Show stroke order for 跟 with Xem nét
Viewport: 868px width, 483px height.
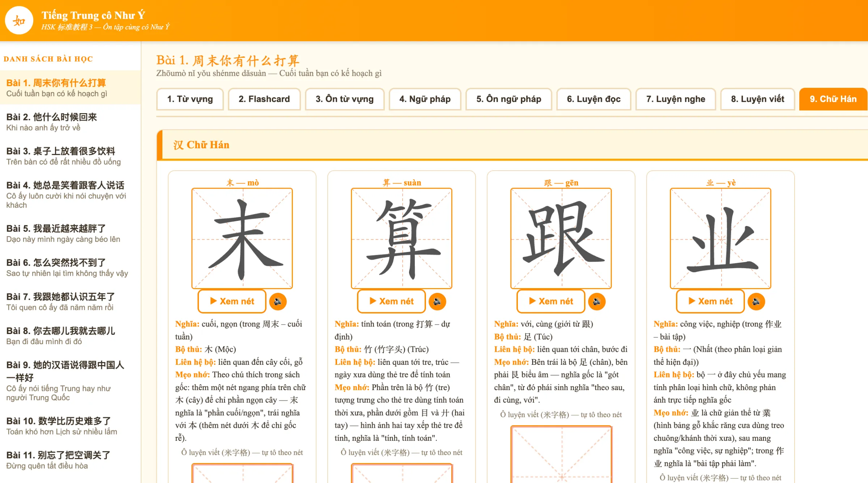point(551,301)
